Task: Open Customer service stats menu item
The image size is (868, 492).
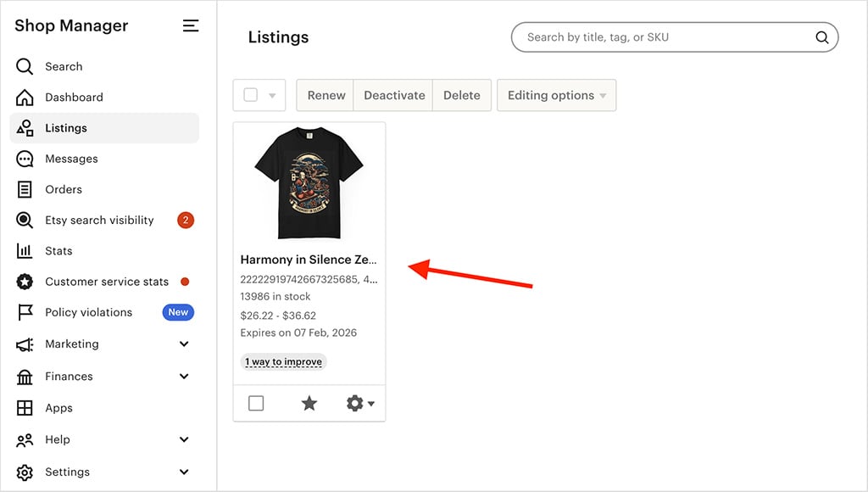Action: 107,282
